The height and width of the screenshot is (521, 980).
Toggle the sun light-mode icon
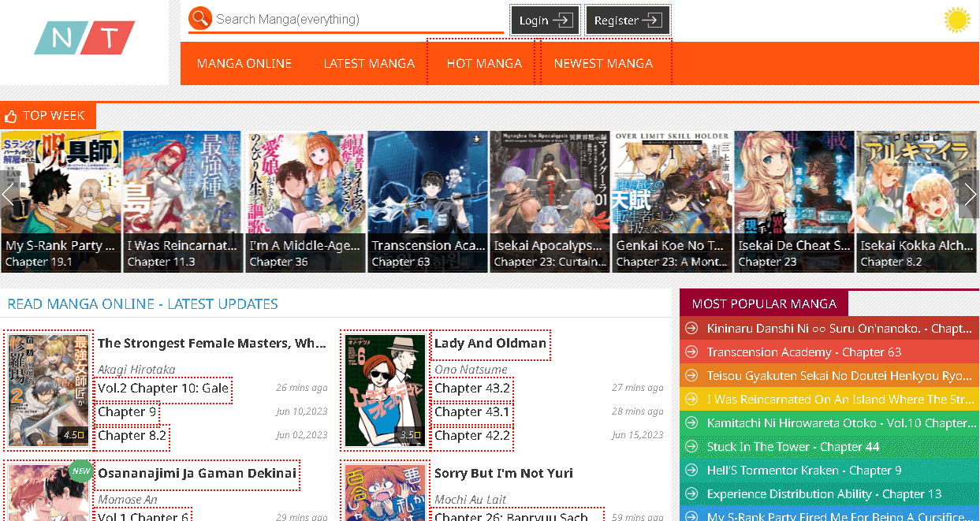pyautogui.click(x=957, y=20)
